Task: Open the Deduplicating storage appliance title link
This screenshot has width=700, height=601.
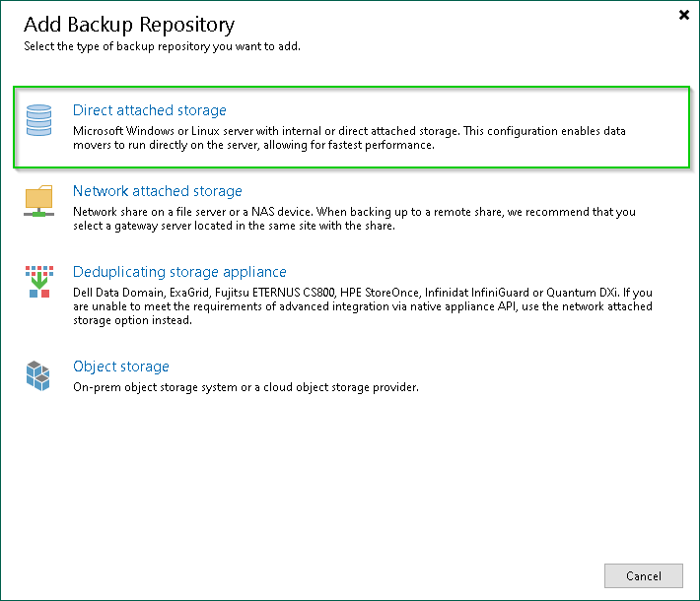Action: pyautogui.click(x=179, y=272)
